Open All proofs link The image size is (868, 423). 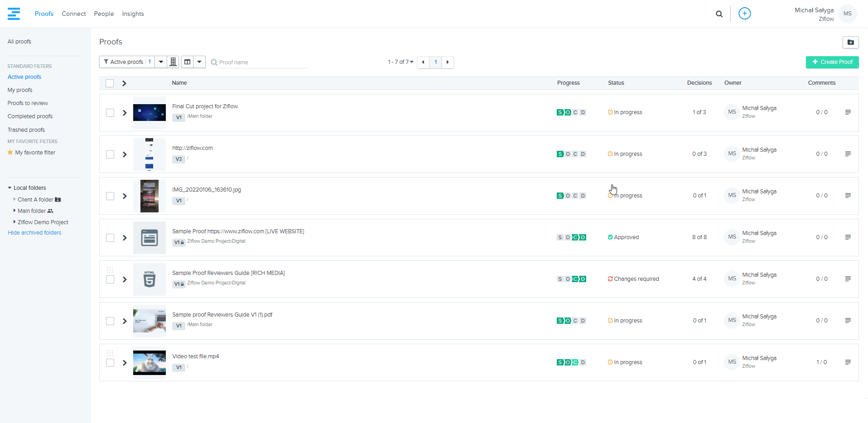[x=19, y=42]
